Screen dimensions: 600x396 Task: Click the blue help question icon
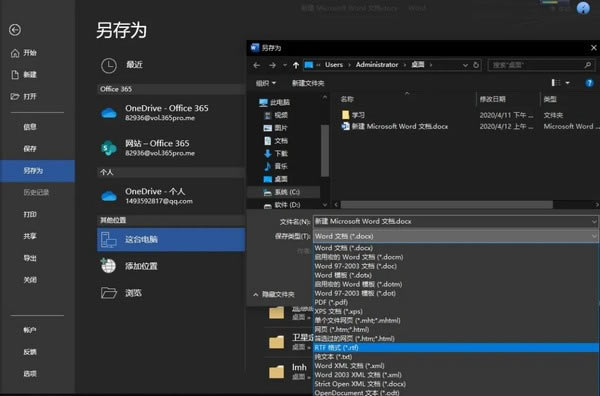tap(589, 83)
